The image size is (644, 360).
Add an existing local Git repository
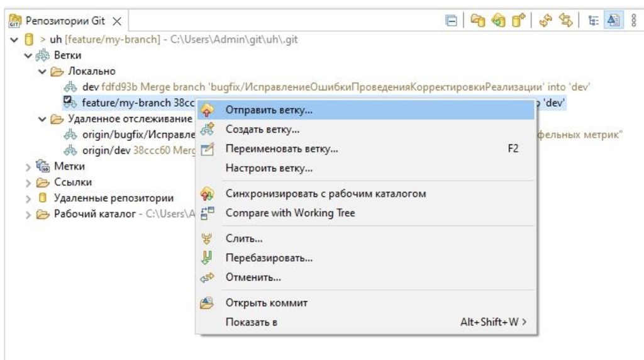point(478,21)
